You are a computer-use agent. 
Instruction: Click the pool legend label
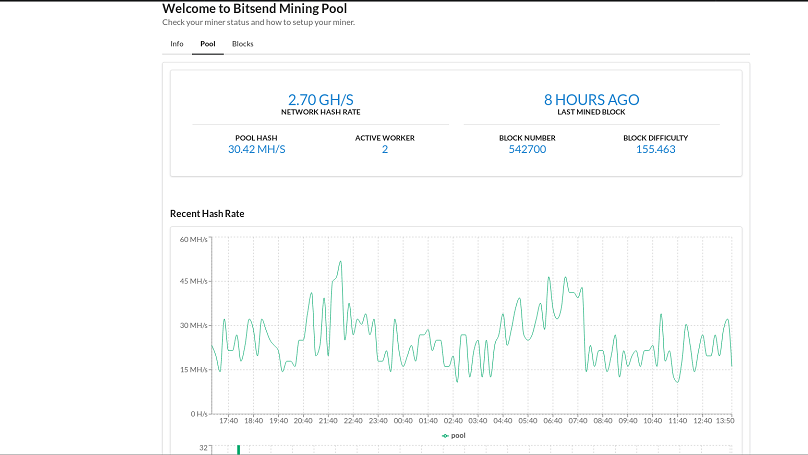pos(458,435)
